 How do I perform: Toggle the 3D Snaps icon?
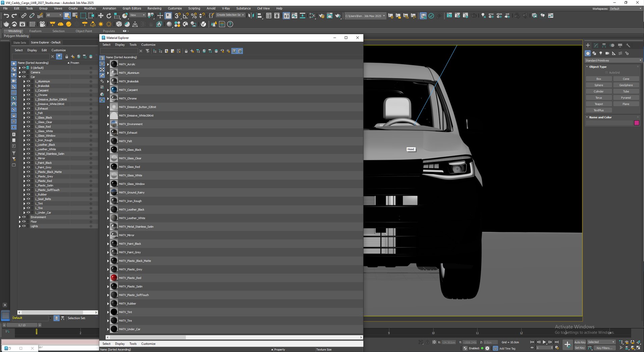pyautogui.click(x=178, y=15)
